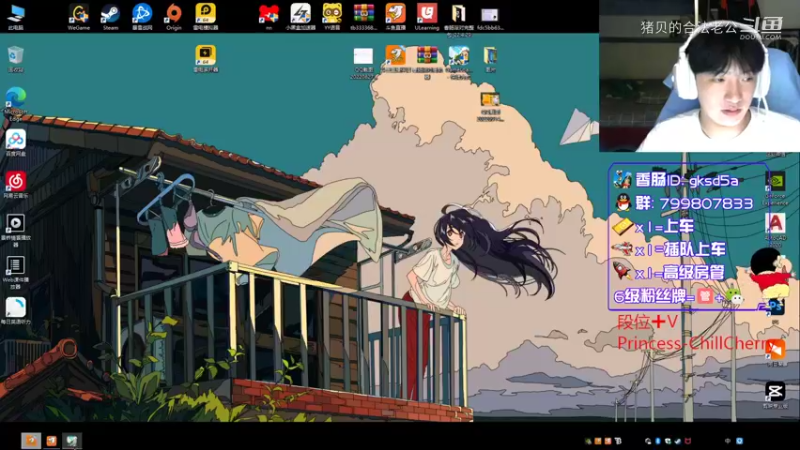Open the Steam desktop shortcut
The image size is (800, 450).
tap(110, 17)
